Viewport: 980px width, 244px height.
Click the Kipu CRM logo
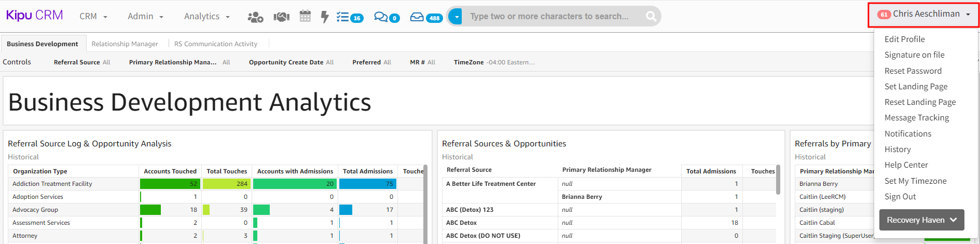tap(34, 16)
